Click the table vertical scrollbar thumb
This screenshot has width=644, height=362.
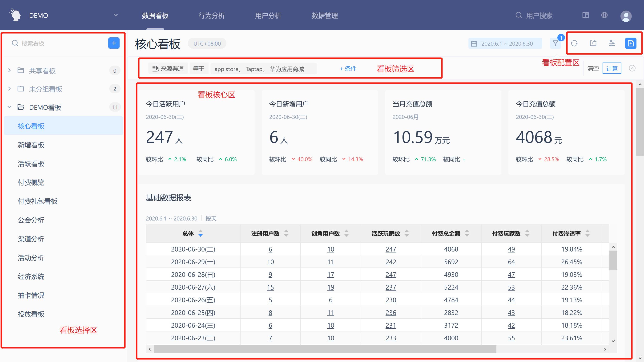tap(613, 260)
